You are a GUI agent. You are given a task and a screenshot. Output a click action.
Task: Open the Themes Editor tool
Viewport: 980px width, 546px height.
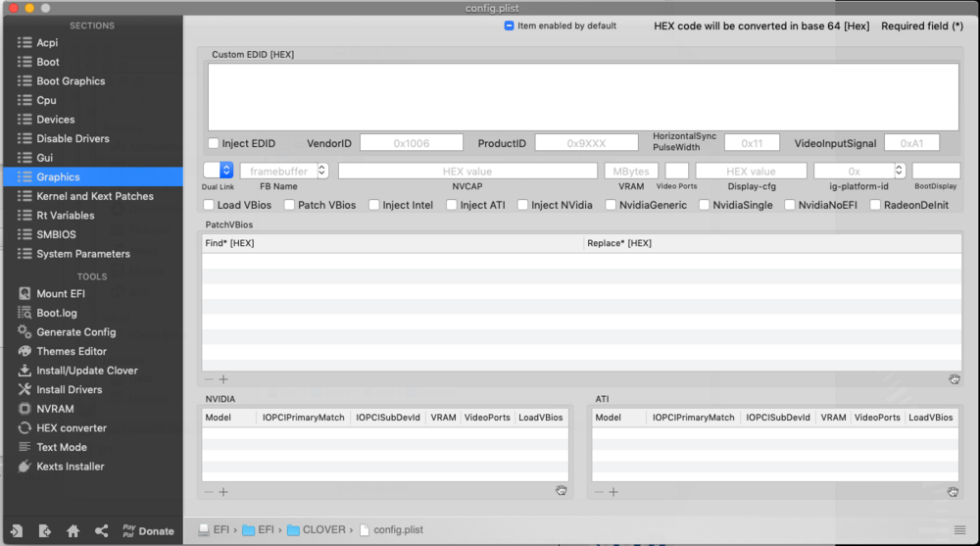tap(71, 351)
